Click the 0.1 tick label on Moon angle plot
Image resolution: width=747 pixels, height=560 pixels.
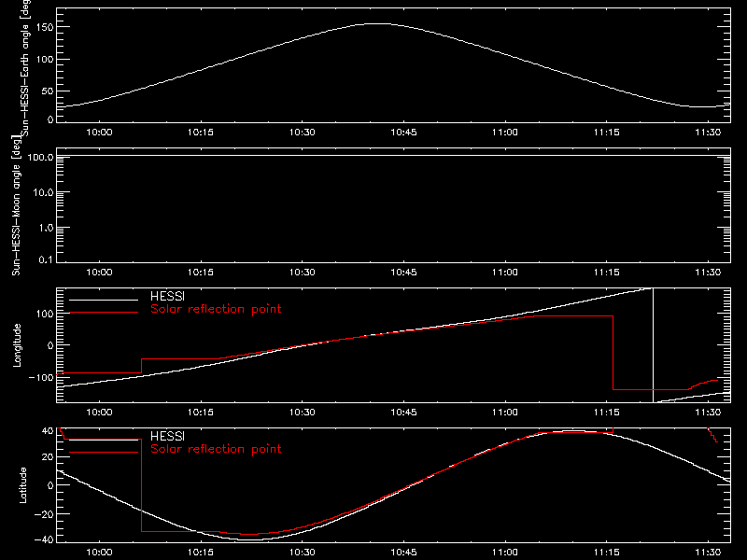(46, 260)
